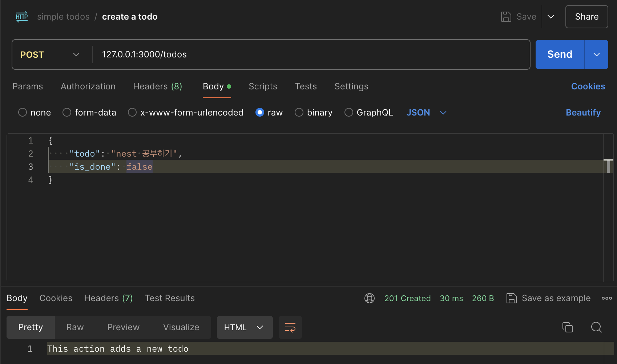Viewport: 617px width, 364px height.
Task: Select the raw body radio button
Action: 260,113
